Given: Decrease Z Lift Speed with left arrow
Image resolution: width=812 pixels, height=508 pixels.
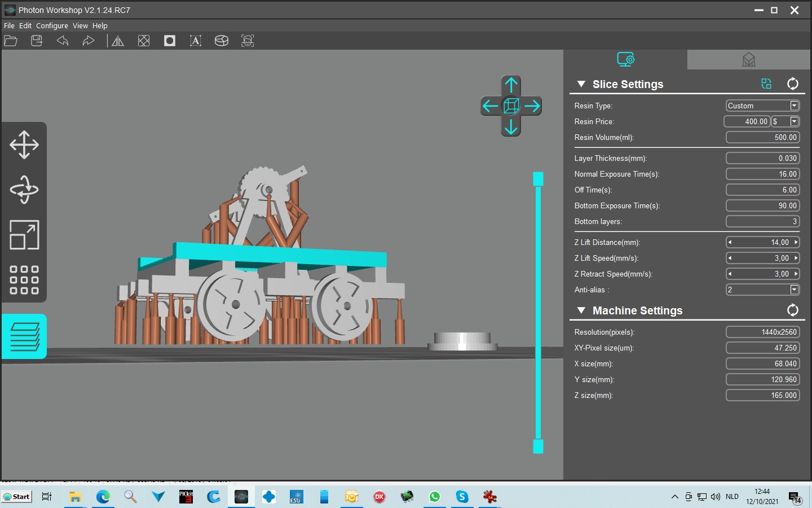Looking at the screenshot, I should (x=730, y=258).
